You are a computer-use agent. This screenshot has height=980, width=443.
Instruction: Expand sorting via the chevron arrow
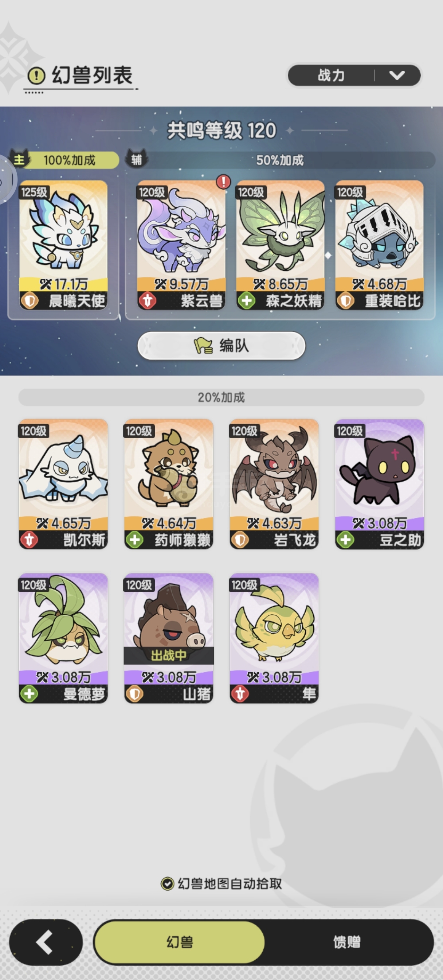[397, 75]
